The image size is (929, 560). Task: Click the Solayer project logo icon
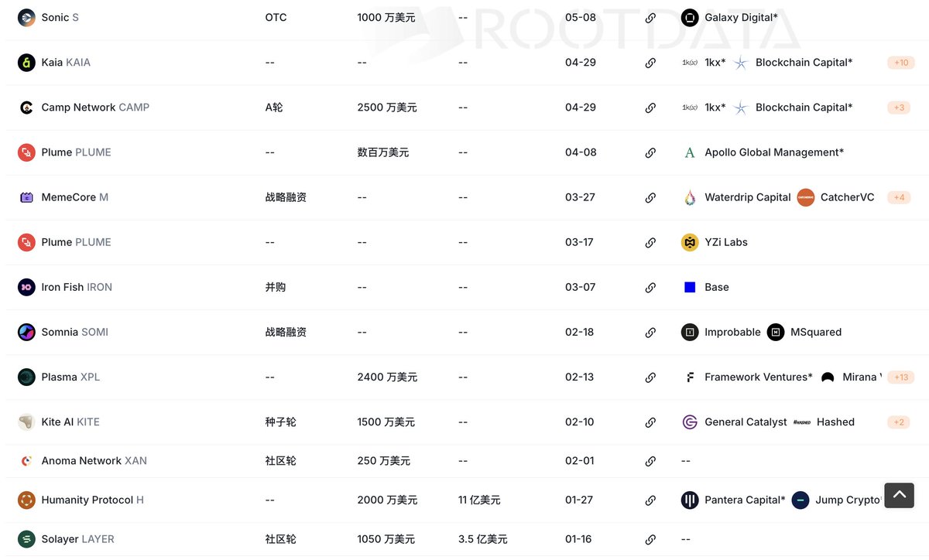[x=27, y=539]
